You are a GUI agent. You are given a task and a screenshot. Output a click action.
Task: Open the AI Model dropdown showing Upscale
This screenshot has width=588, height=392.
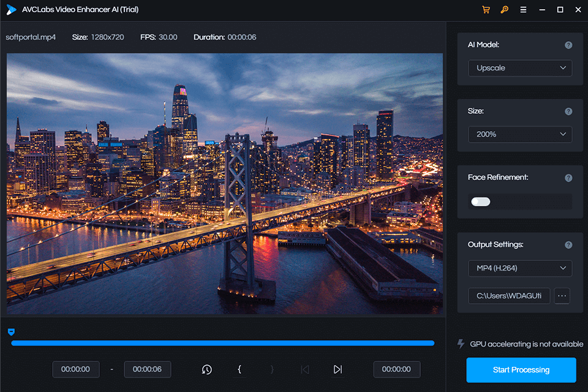(x=519, y=68)
